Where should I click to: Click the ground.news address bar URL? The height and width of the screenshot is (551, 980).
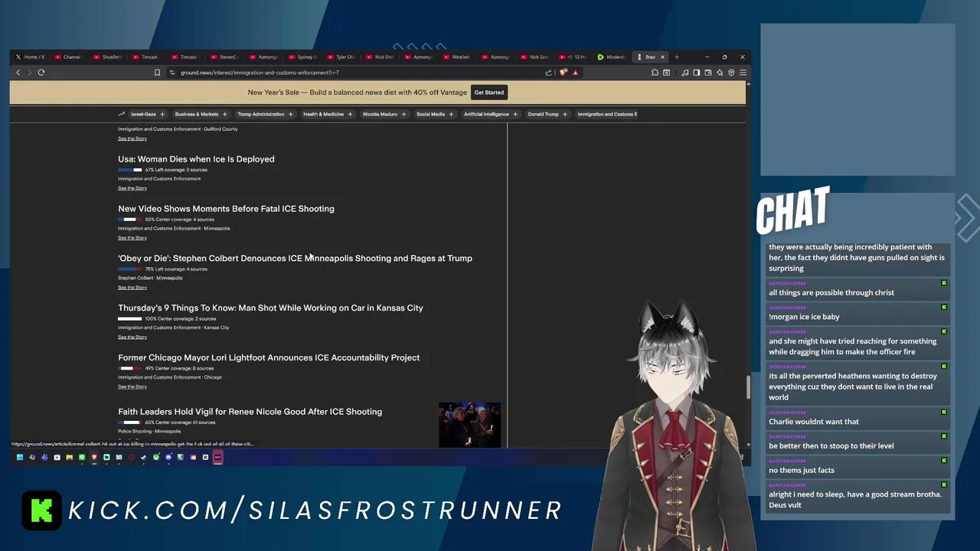[260, 73]
